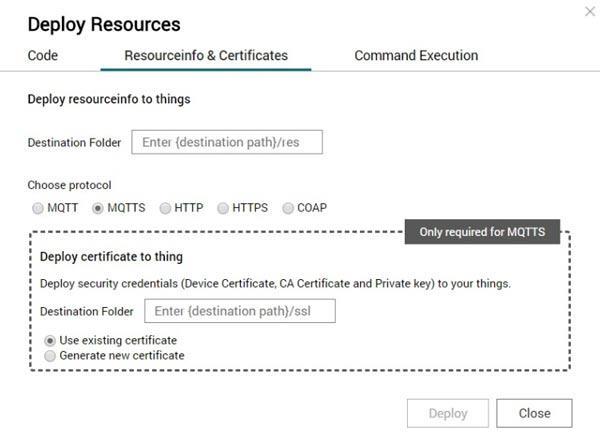The height and width of the screenshot is (440, 600).
Task: Click the certificate Destination Folder ssl field
Action: [x=240, y=312]
